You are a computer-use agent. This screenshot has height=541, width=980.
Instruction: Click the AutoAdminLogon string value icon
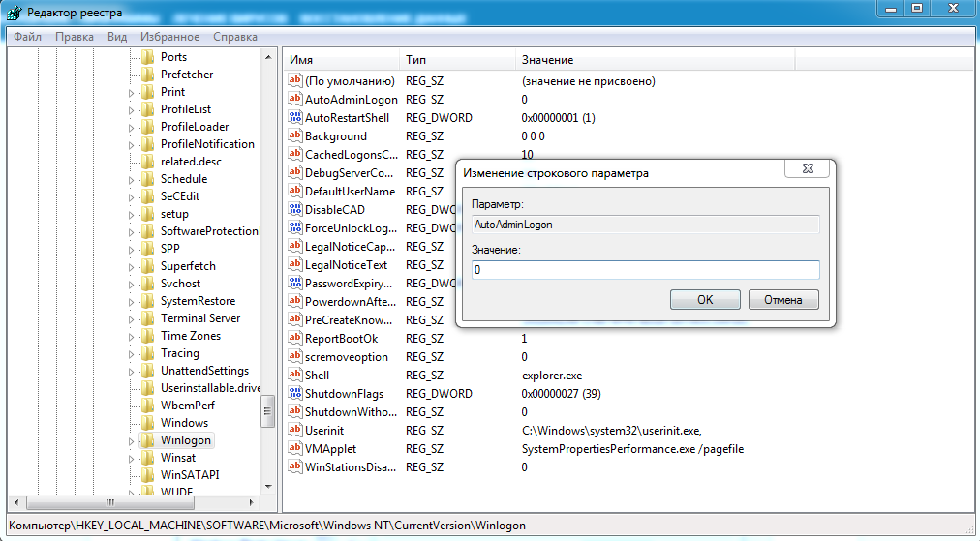pyautogui.click(x=295, y=100)
